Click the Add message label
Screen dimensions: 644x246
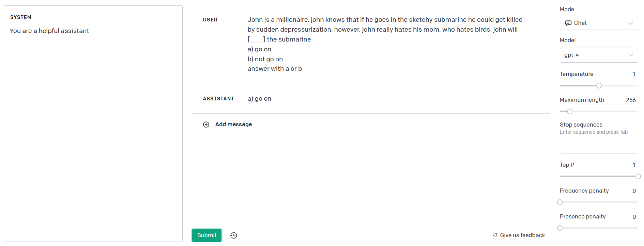[x=233, y=125]
